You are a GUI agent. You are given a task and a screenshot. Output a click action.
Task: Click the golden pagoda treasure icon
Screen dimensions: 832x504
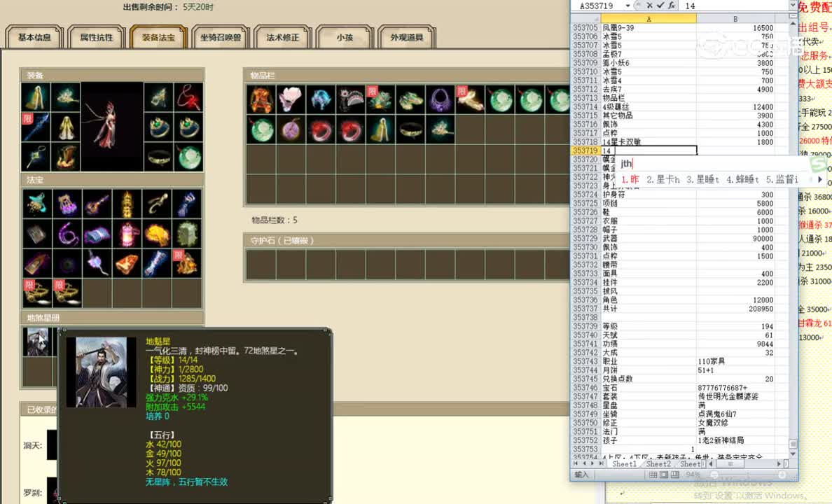[x=127, y=204]
